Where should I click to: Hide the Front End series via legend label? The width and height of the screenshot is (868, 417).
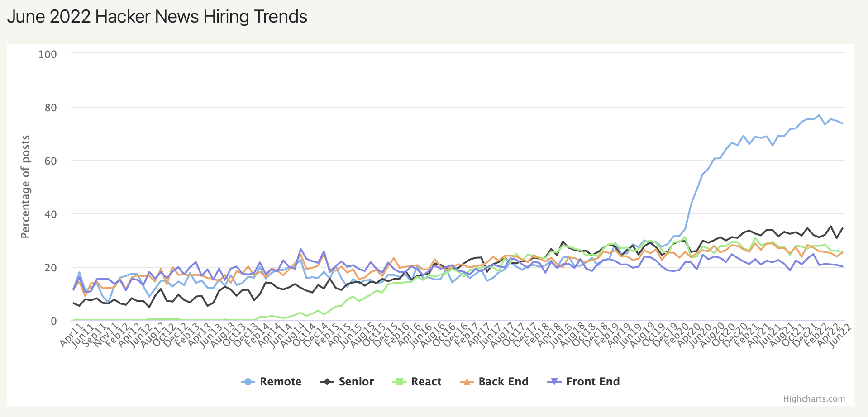click(593, 382)
